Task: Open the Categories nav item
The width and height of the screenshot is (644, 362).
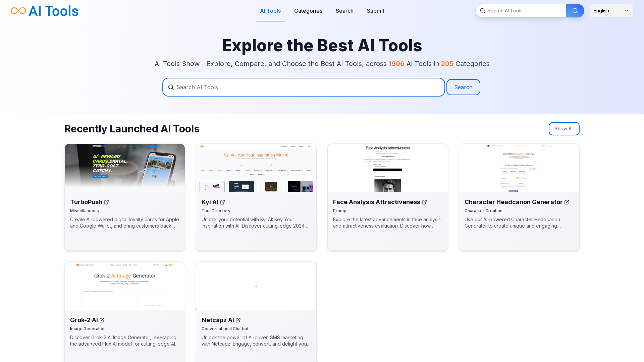Action: point(308,11)
